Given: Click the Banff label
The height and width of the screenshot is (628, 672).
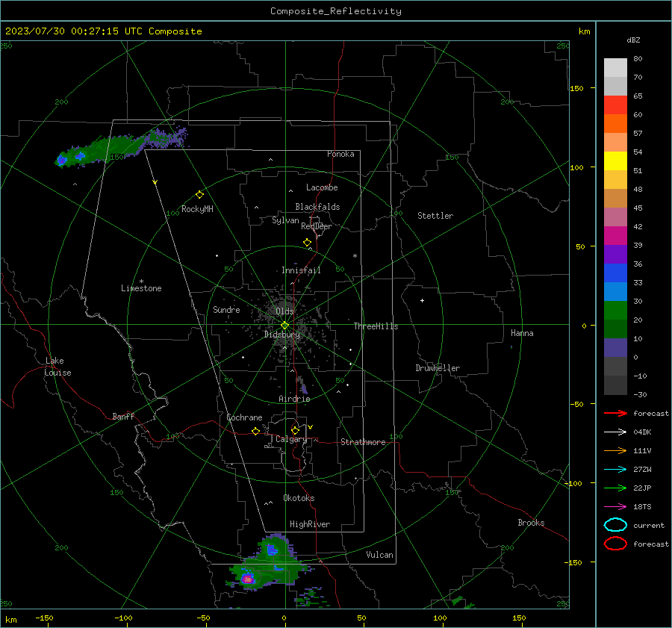Looking at the screenshot, I should pos(123,417).
